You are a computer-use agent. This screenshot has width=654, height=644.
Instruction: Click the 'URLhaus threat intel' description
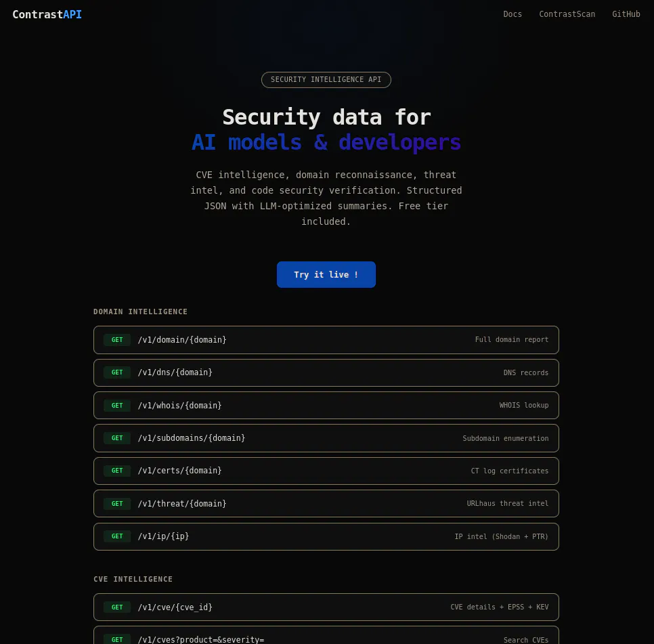click(508, 503)
